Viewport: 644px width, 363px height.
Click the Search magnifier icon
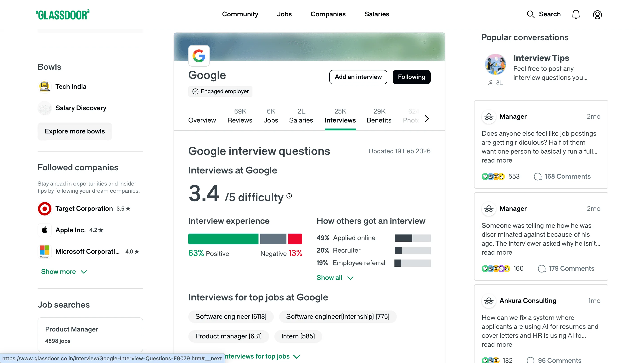coord(531,14)
